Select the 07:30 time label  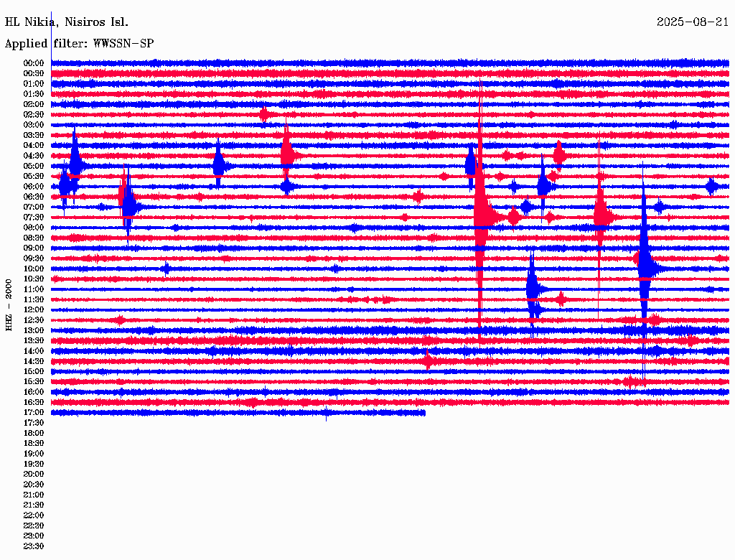point(34,217)
